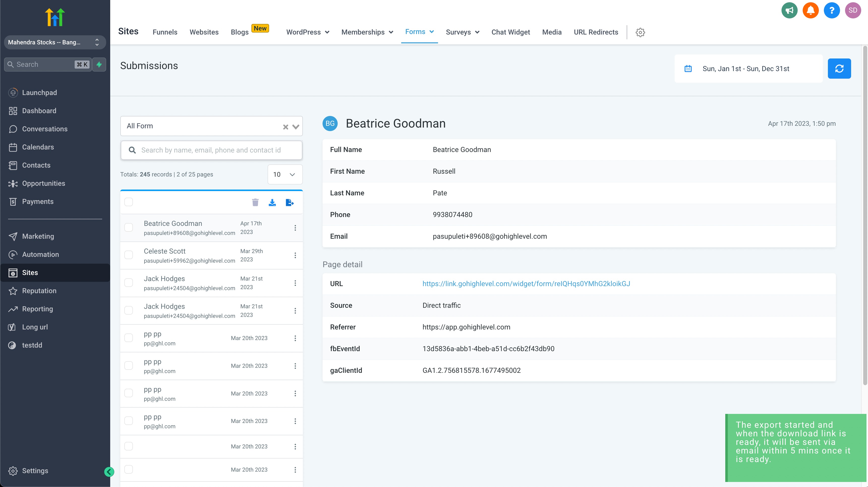Image resolution: width=868 pixels, height=487 pixels.
Task: Expand the All Form dropdown
Action: click(296, 127)
